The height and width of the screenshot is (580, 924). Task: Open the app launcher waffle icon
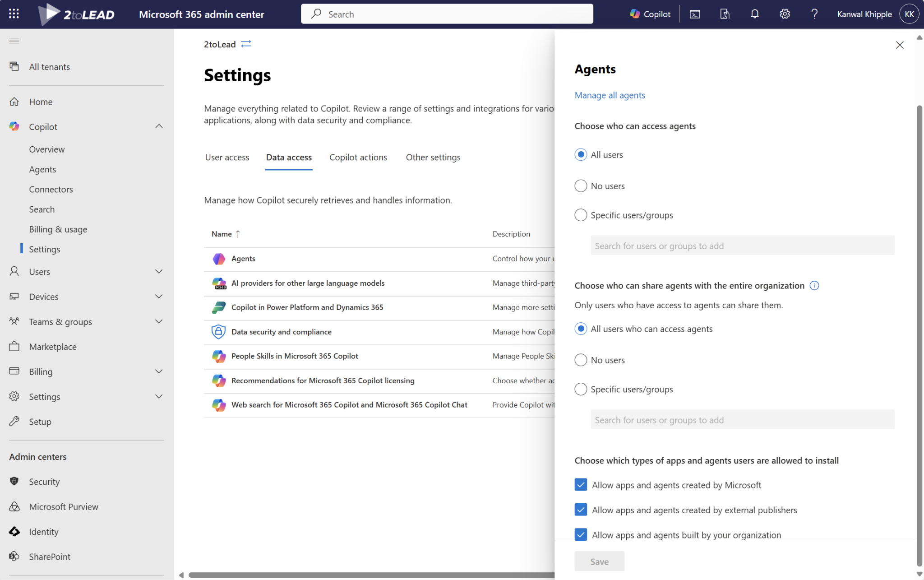(x=14, y=14)
